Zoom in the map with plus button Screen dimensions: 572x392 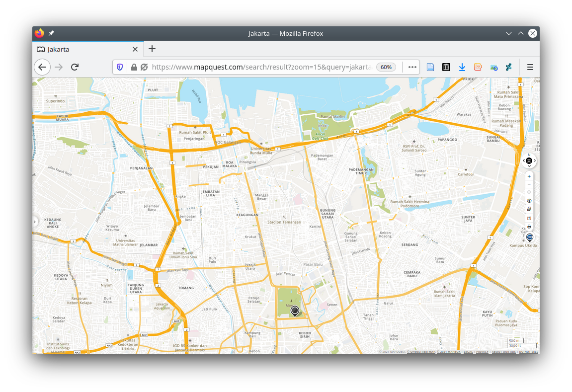(x=529, y=176)
